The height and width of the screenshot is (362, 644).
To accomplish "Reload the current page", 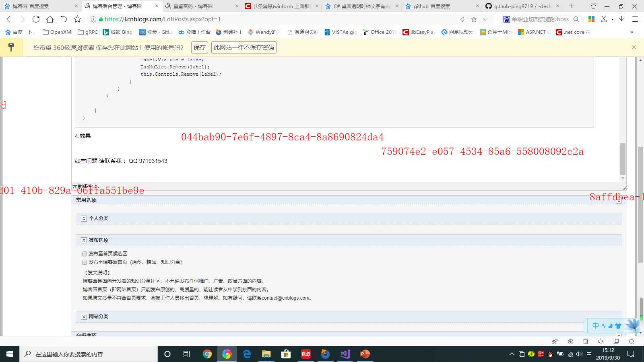I will (36, 19).
